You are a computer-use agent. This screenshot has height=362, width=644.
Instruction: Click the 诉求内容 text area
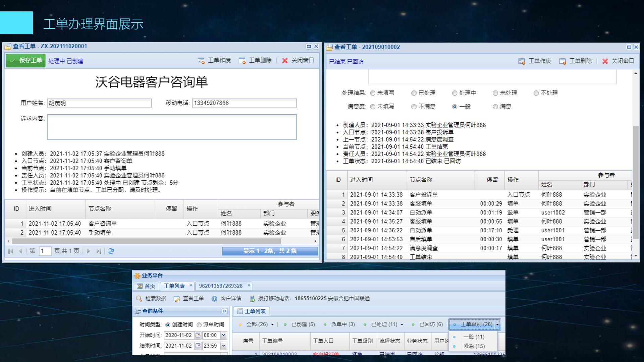pyautogui.click(x=172, y=127)
